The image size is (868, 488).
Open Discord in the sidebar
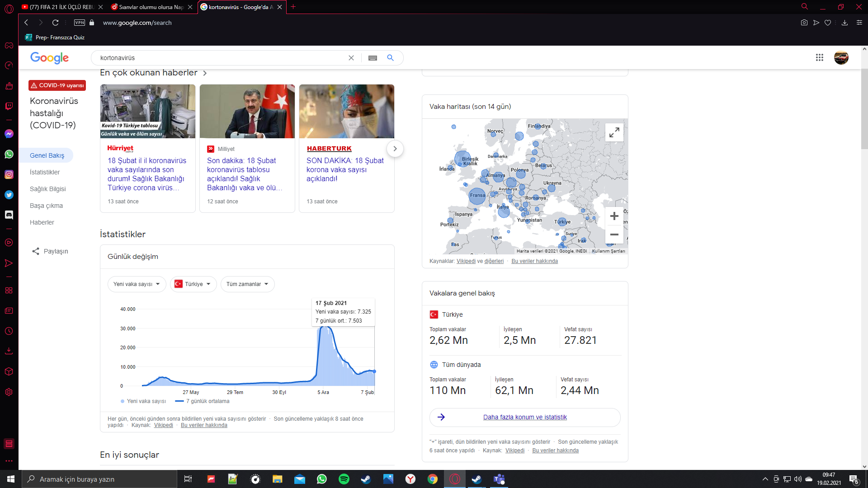[9, 215]
